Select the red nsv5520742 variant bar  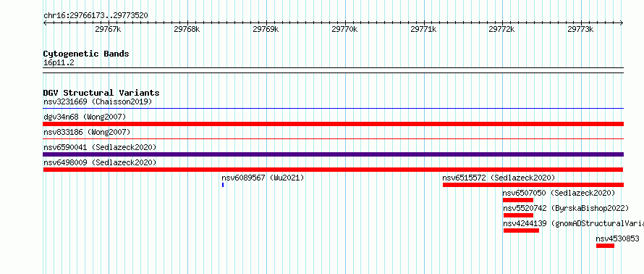tap(518, 215)
